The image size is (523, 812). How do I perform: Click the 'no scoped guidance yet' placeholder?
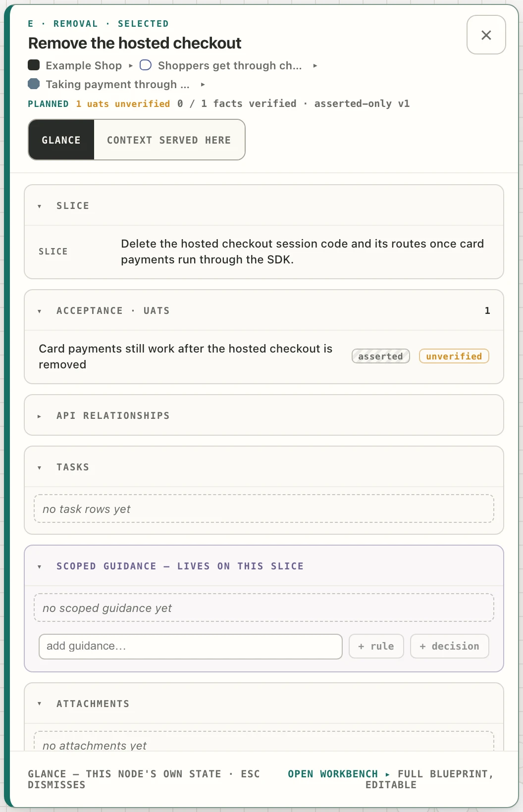tap(264, 608)
